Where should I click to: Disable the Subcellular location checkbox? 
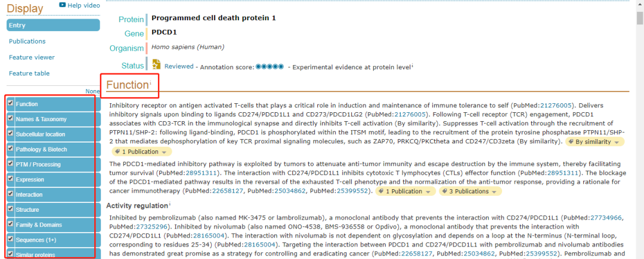(x=11, y=134)
